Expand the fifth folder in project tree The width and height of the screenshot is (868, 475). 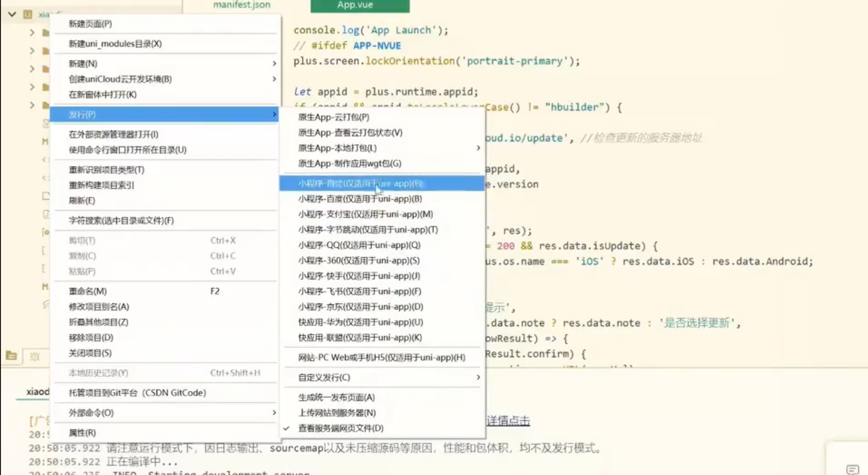coord(32,105)
